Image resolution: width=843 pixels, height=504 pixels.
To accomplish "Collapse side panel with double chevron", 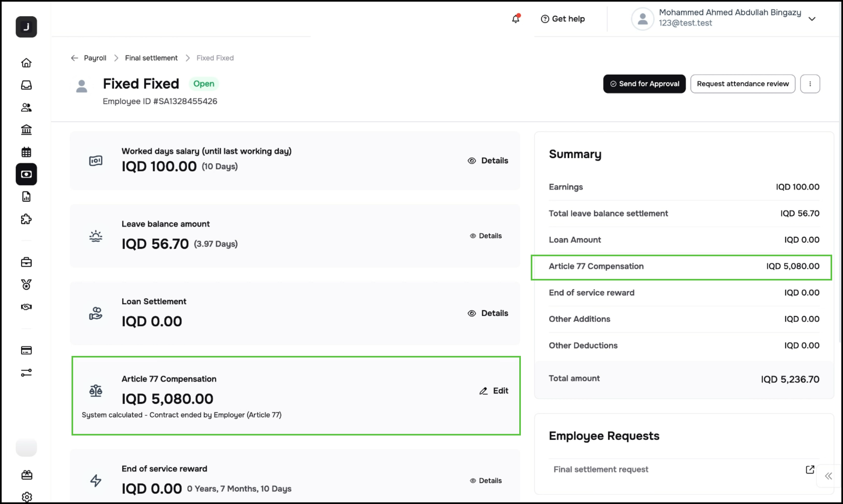I will tap(828, 476).
